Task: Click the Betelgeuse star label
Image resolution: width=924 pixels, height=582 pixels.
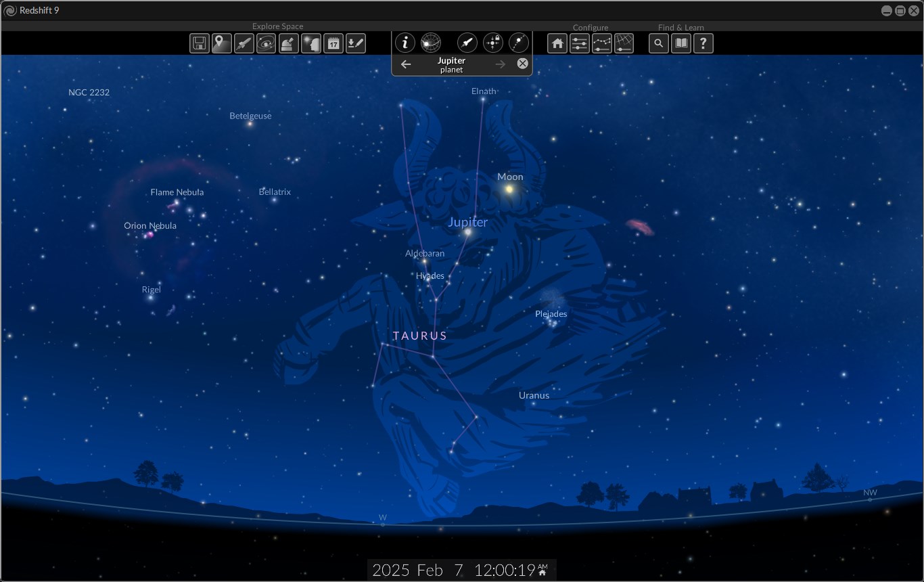Action: pos(250,116)
